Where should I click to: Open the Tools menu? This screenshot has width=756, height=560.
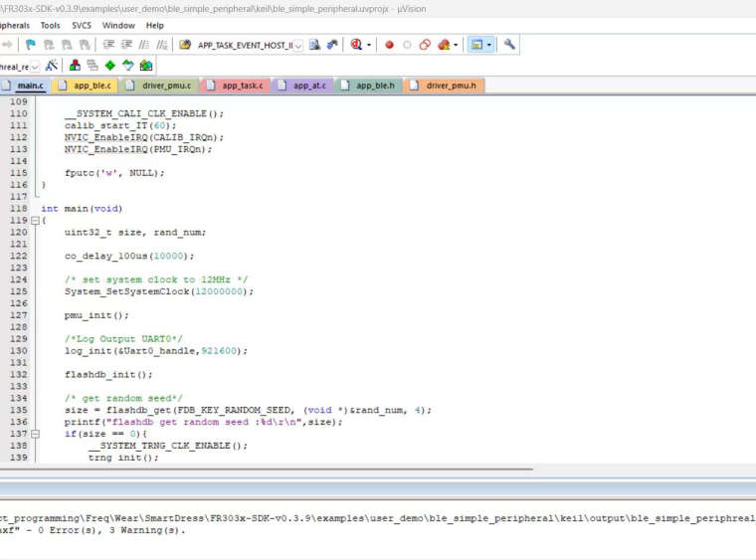50,25
